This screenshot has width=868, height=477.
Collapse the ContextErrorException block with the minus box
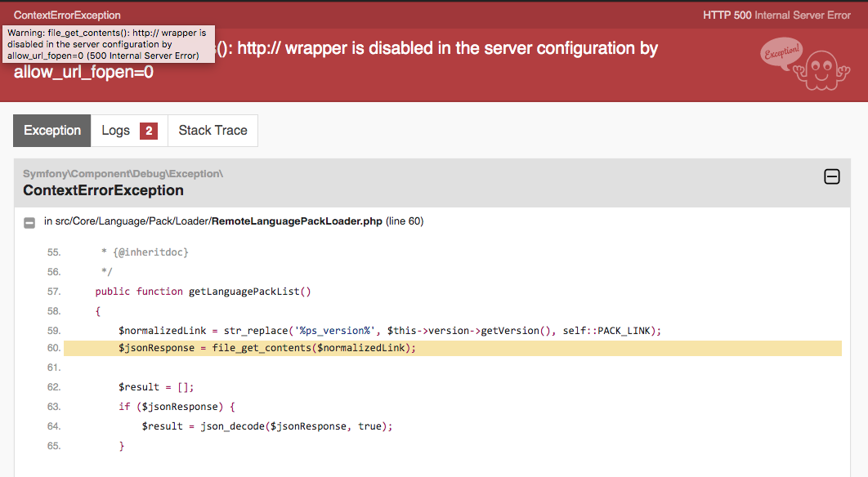(831, 176)
